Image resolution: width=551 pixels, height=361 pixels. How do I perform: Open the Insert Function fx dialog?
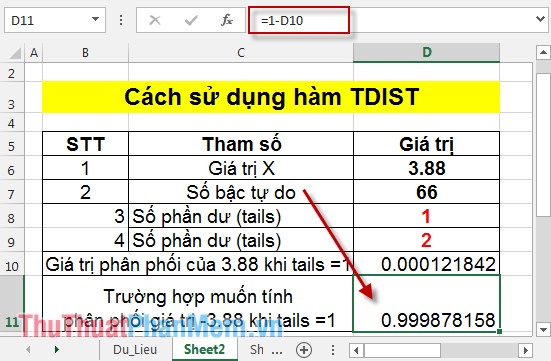(x=227, y=20)
